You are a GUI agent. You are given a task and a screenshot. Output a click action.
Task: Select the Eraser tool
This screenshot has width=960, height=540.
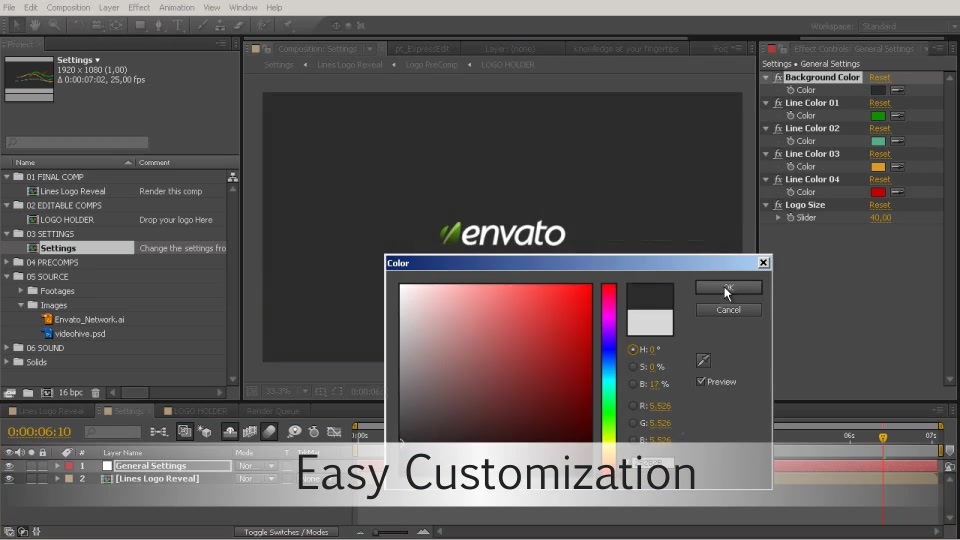coord(239,25)
